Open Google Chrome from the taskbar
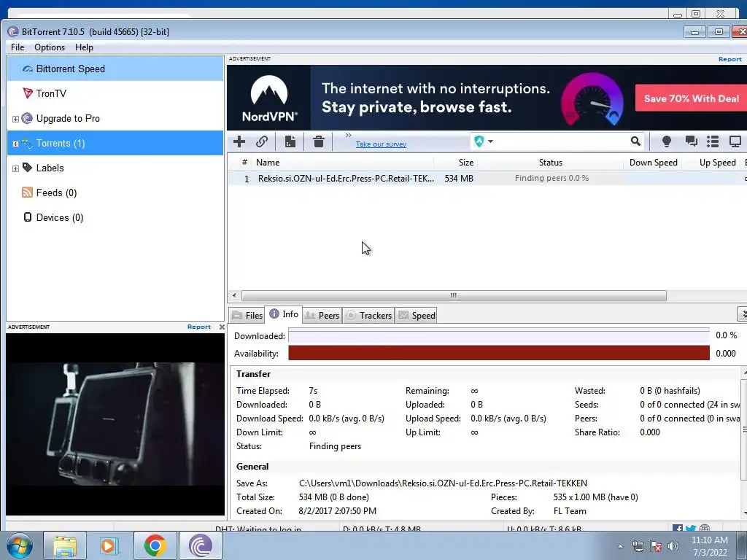Viewport: 747px width, 560px height. pos(155,545)
